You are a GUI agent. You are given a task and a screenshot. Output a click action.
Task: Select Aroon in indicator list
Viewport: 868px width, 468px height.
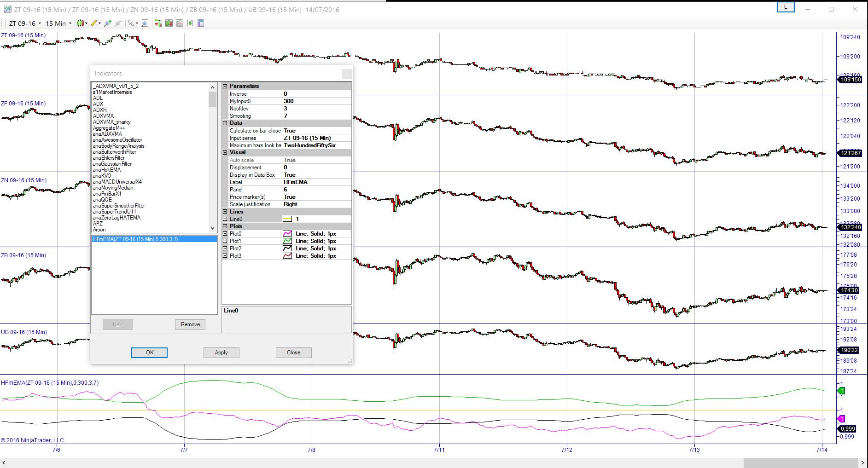tap(99, 230)
